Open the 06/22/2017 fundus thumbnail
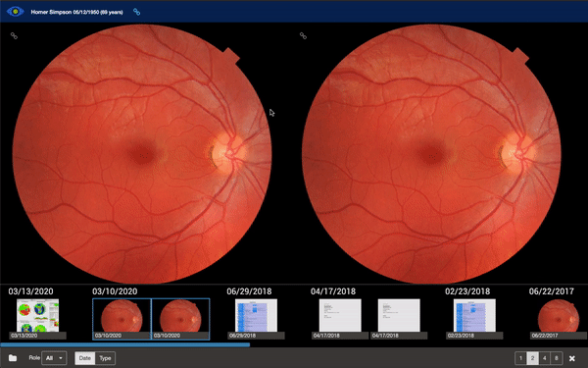The image size is (588, 368). [559, 319]
